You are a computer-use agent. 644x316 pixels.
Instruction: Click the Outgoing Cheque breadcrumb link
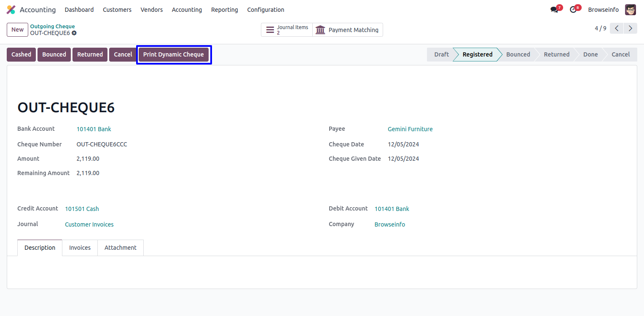(x=52, y=27)
